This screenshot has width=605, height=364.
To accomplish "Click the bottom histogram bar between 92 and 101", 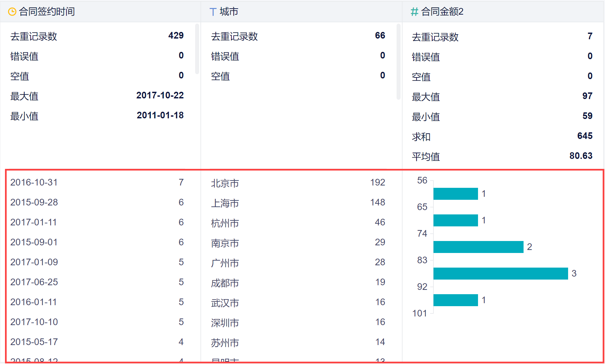I will click(x=455, y=300).
